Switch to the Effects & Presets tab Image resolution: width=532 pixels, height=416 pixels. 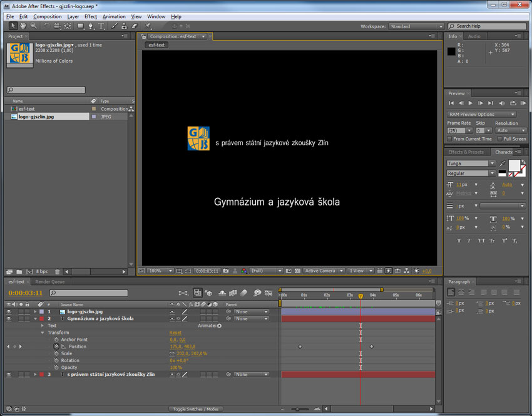coord(466,152)
